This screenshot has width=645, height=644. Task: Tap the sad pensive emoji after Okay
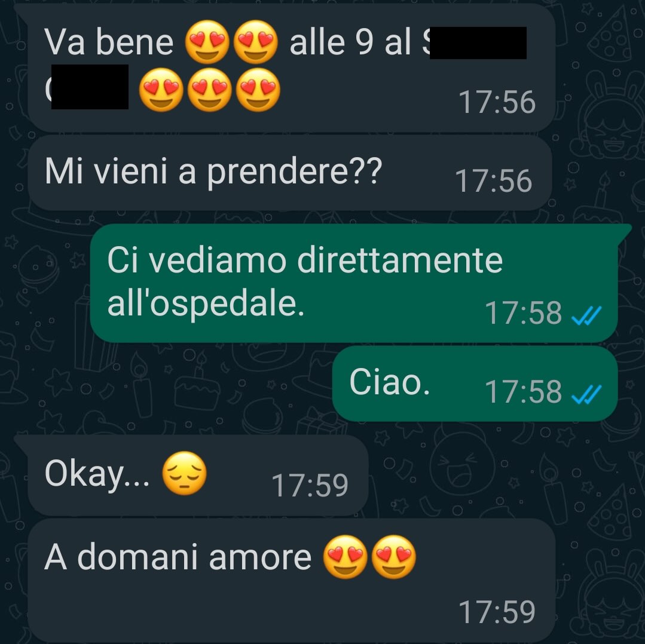(x=184, y=473)
